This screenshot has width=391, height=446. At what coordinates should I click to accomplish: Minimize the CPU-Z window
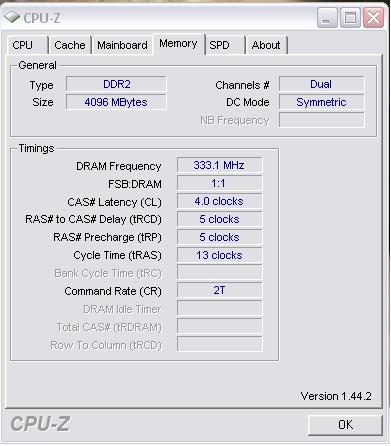click(327, 18)
